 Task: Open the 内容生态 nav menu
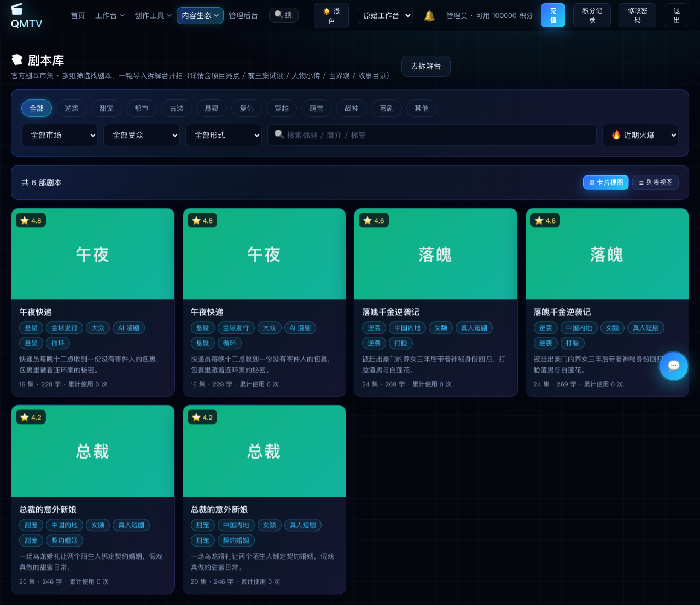200,16
